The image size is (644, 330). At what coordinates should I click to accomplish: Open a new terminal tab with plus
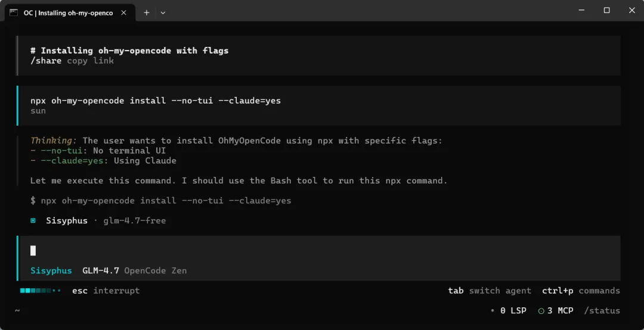pos(147,12)
